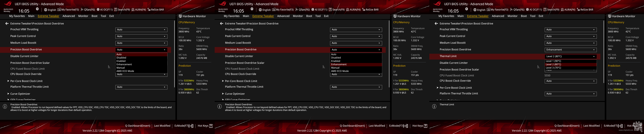Open Exit tab in right screen
The height and width of the screenshot is (134, 644).
541,16
